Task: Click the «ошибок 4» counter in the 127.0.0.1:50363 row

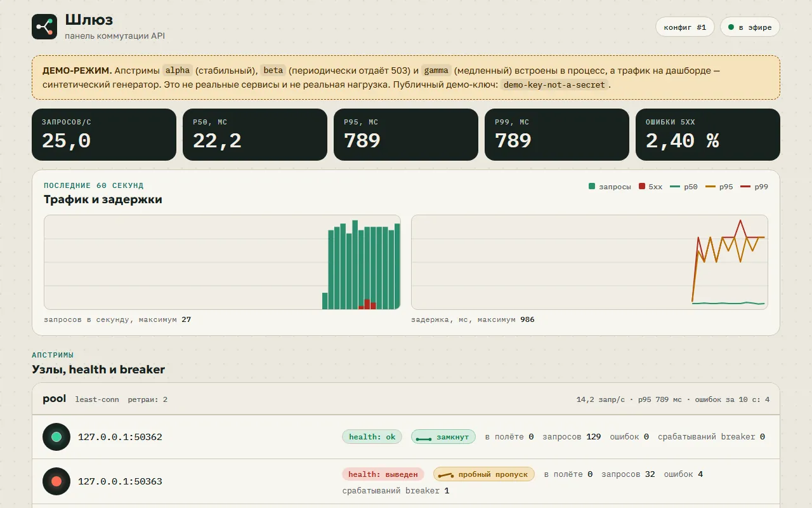Action: [683, 474]
